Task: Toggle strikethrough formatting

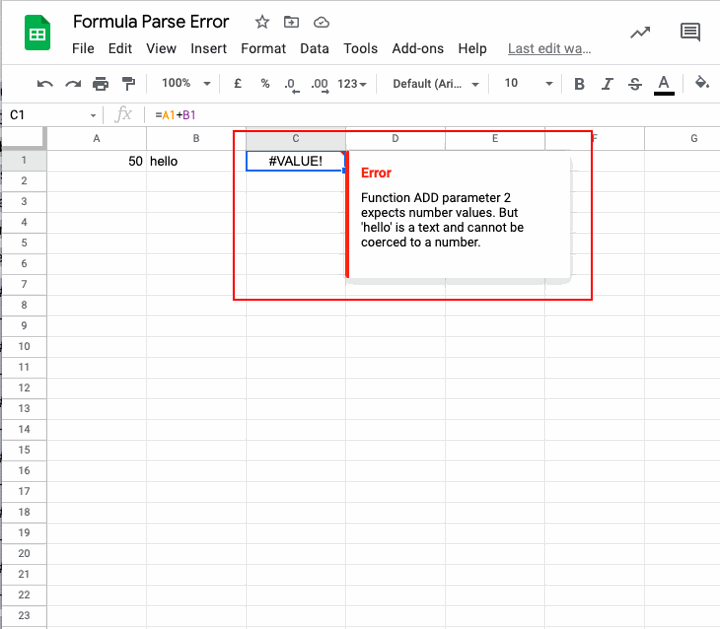Action: 635,84
